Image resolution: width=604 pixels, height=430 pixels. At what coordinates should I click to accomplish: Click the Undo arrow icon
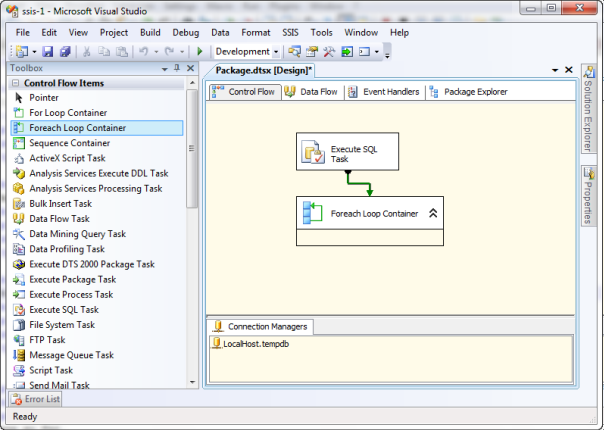click(144, 52)
